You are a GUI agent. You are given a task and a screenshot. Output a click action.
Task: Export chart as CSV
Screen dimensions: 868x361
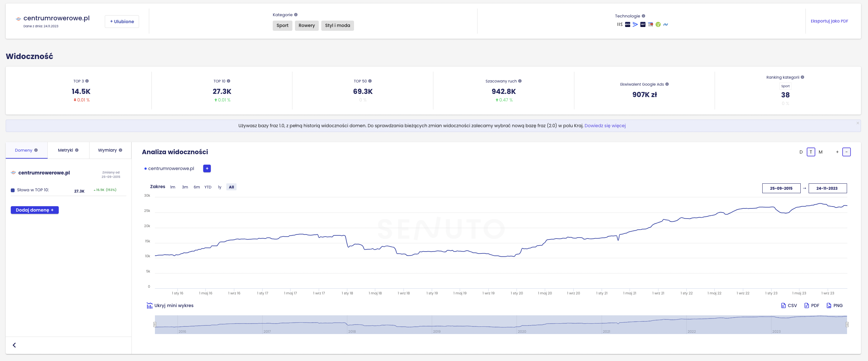(789, 305)
